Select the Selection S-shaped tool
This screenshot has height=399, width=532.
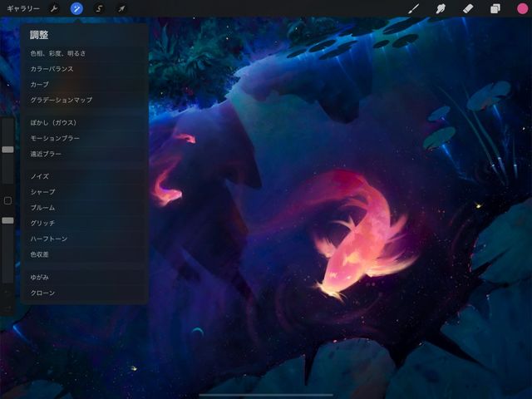coord(99,8)
